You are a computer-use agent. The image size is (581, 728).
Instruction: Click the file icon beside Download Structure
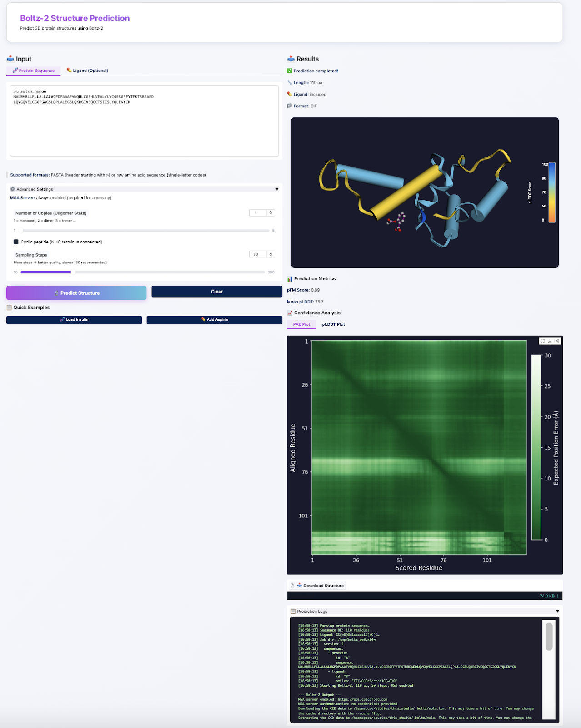(292, 586)
